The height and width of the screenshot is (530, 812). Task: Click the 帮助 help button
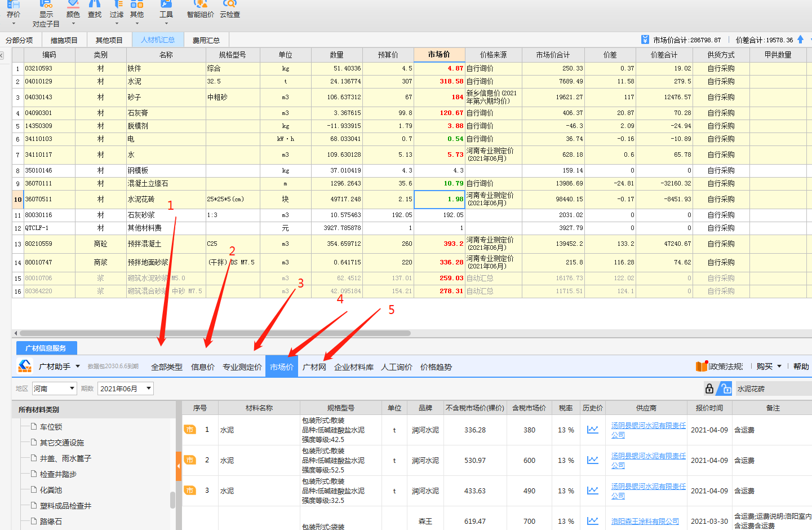(x=801, y=366)
